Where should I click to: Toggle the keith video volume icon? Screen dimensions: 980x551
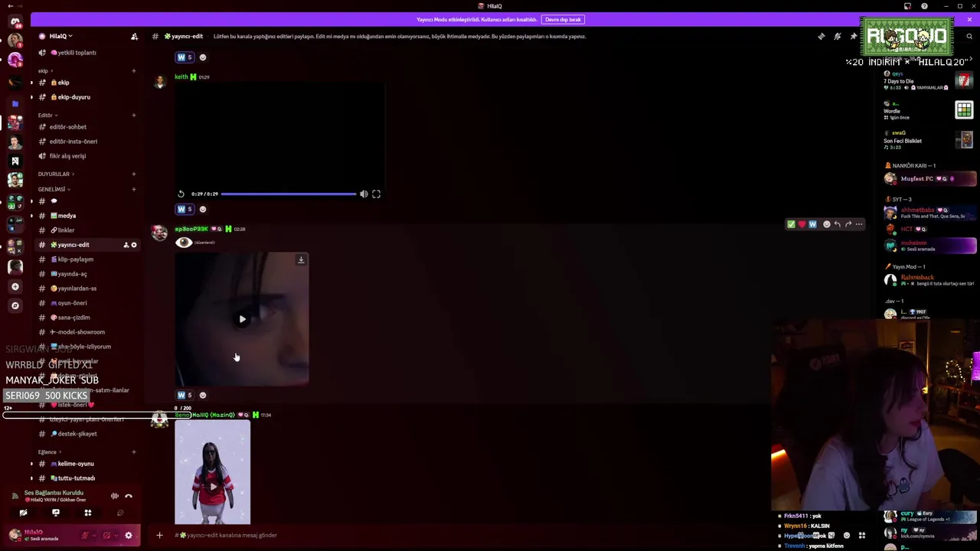click(364, 194)
